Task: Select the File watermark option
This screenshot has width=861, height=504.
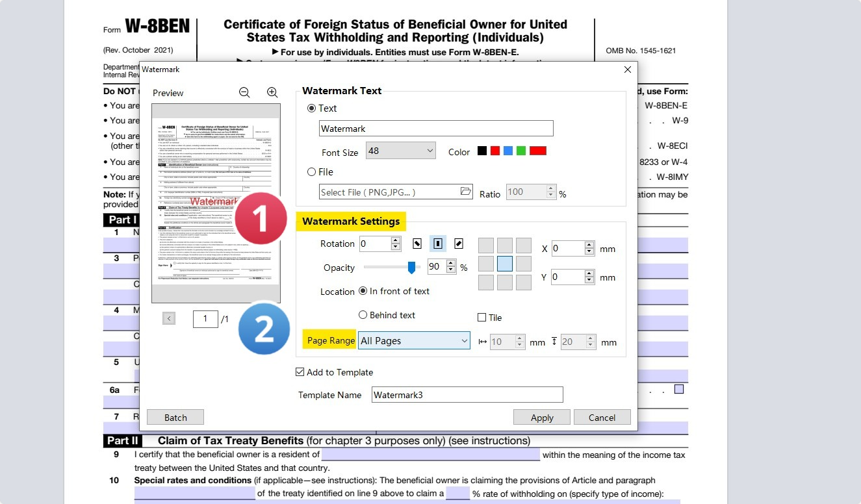Action: click(x=312, y=172)
